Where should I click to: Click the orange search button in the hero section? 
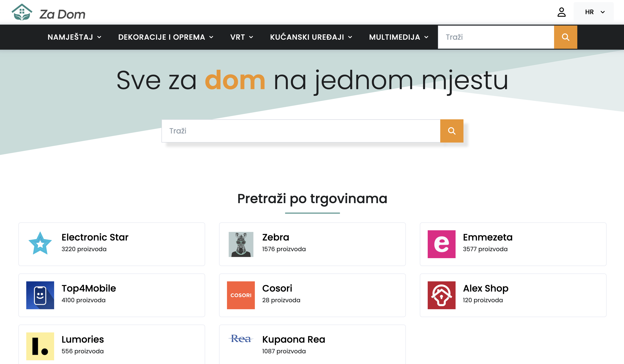click(452, 131)
